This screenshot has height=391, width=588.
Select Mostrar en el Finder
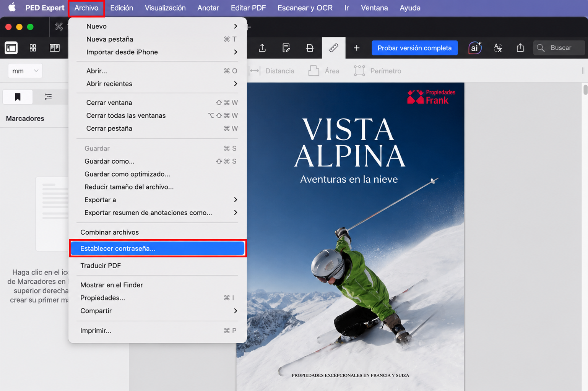pyautogui.click(x=157, y=285)
